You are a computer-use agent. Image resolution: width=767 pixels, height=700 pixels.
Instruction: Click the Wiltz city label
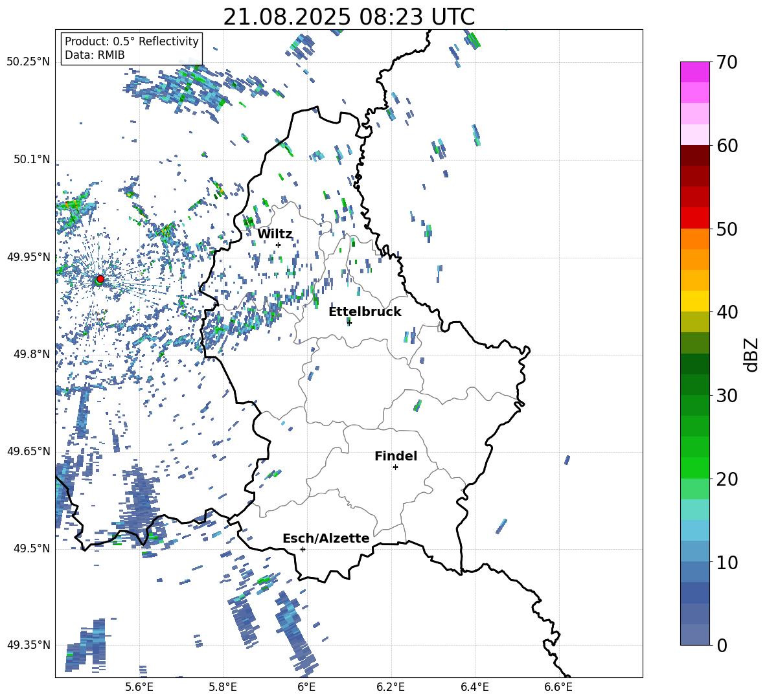click(x=275, y=234)
